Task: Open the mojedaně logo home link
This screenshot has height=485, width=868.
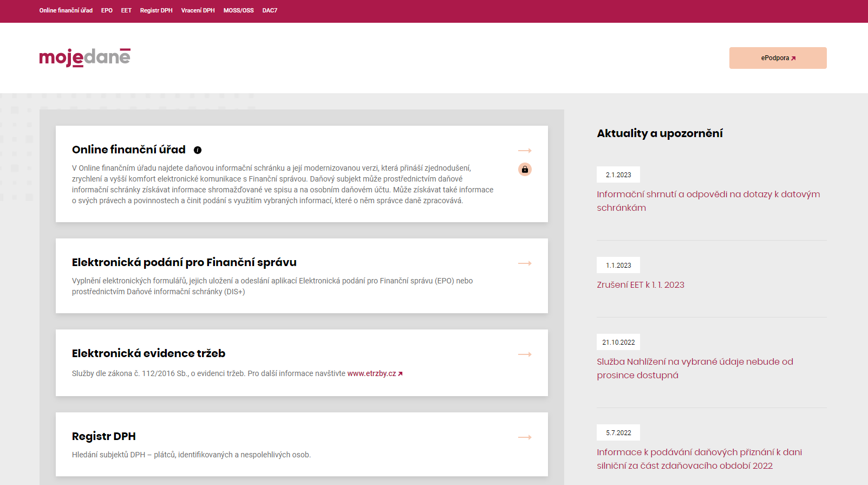Action: (85, 57)
